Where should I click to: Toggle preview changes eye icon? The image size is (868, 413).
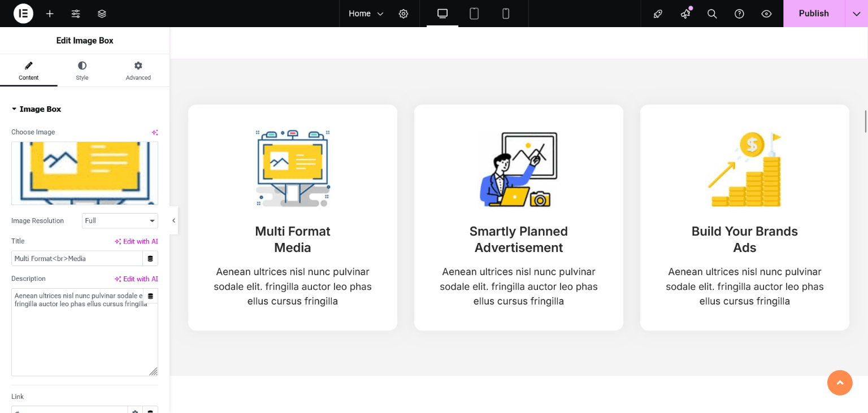click(766, 14)
